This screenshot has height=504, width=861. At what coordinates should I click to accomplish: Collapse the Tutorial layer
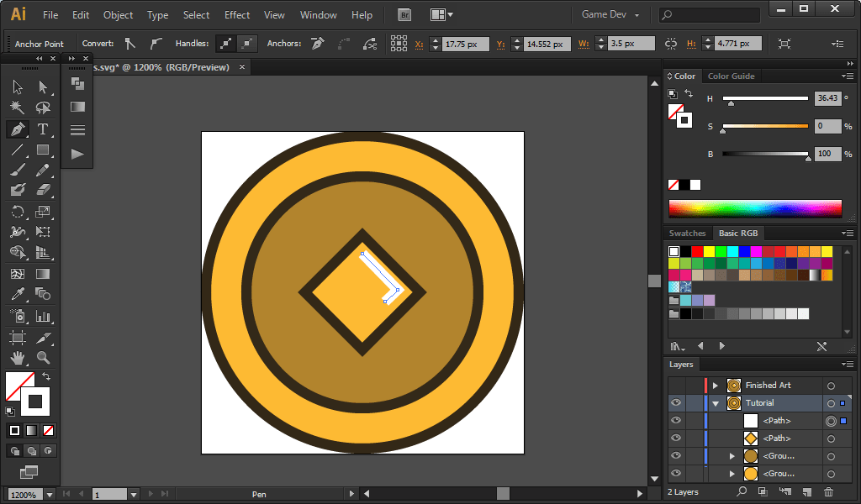716,403
